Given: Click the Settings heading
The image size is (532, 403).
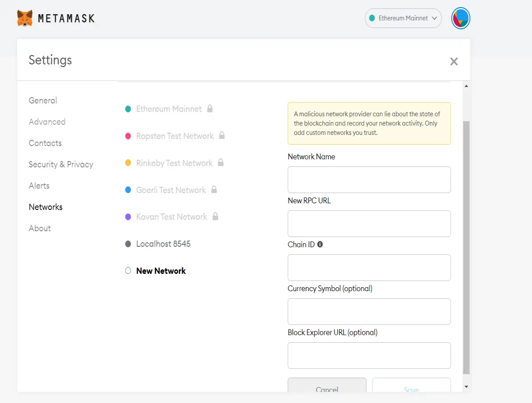Looking at the screenshot, I should pyautogui.click(x=50, y=60).
